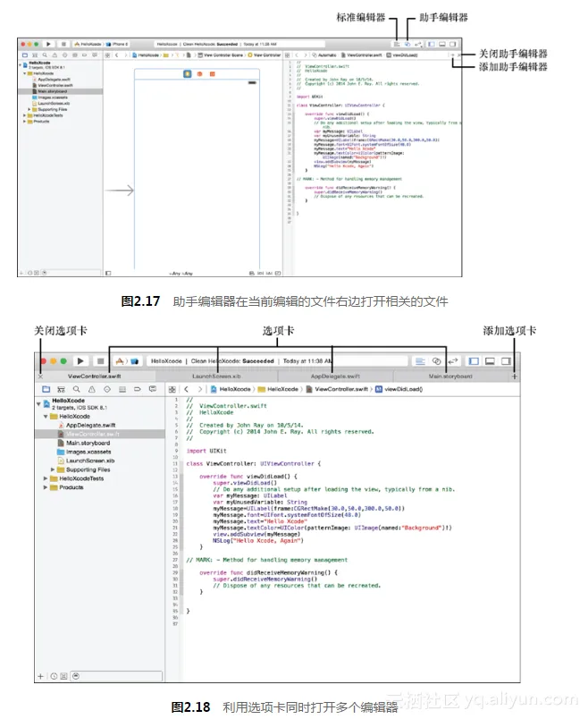Switch to the AppDelegate.swift tab
This screenshot has width=588, height=719.
[x=335, y=376]
